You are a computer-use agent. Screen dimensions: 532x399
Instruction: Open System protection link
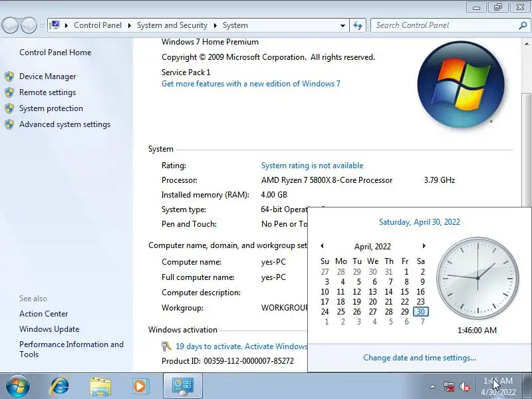click(51, 108)
